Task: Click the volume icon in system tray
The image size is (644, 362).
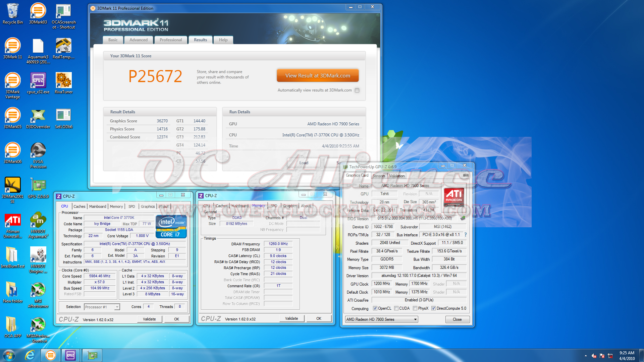Action: pyautogui.click(x=594, y=356)
